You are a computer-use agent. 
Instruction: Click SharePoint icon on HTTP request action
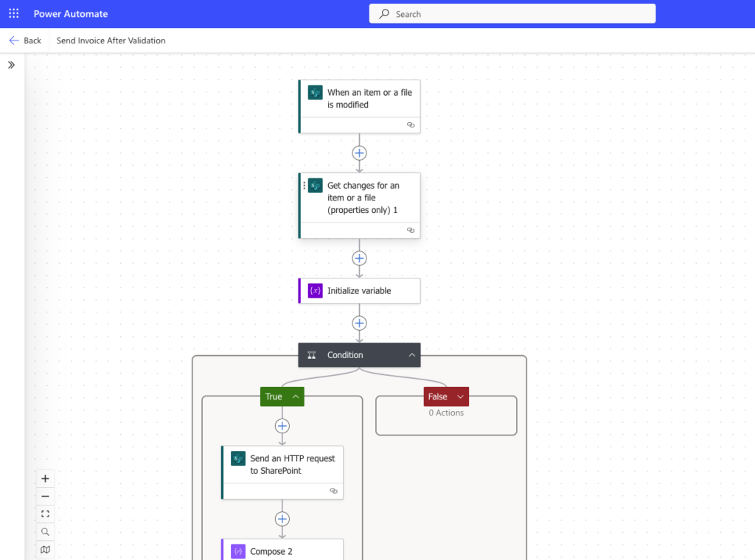[x=238, y=458]
